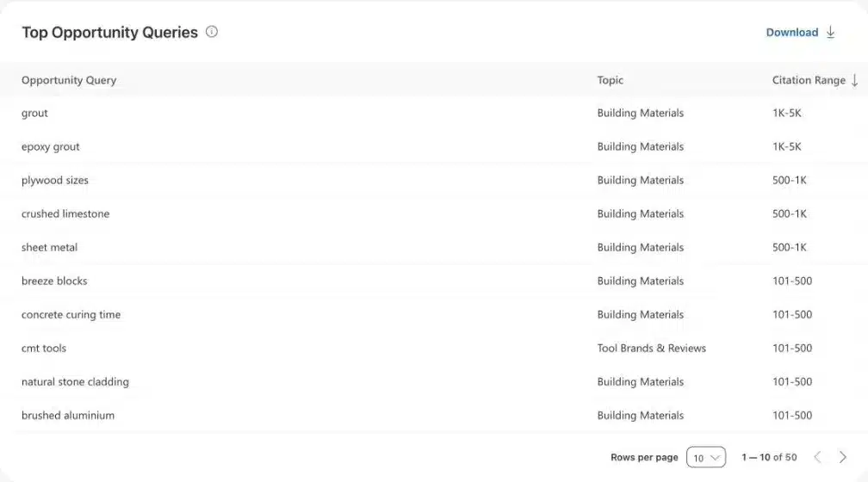Click 101-500 range for concrete curing time
Image resolution: width=868 pixels, height=482 pixels.
tap(792, 315)
